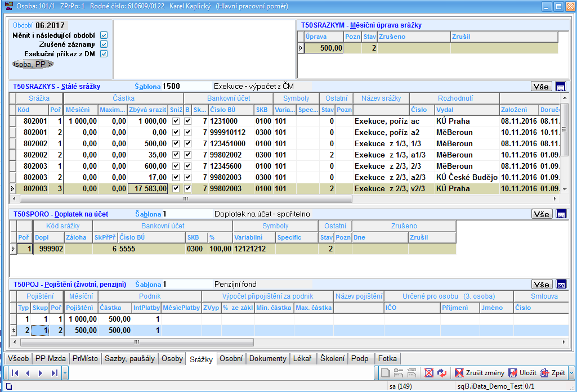Image resolution: width=577 pixels, height=392 pixels.
Task: Toggle Měnit i následující období checkbox
Action: coord(104,35)
